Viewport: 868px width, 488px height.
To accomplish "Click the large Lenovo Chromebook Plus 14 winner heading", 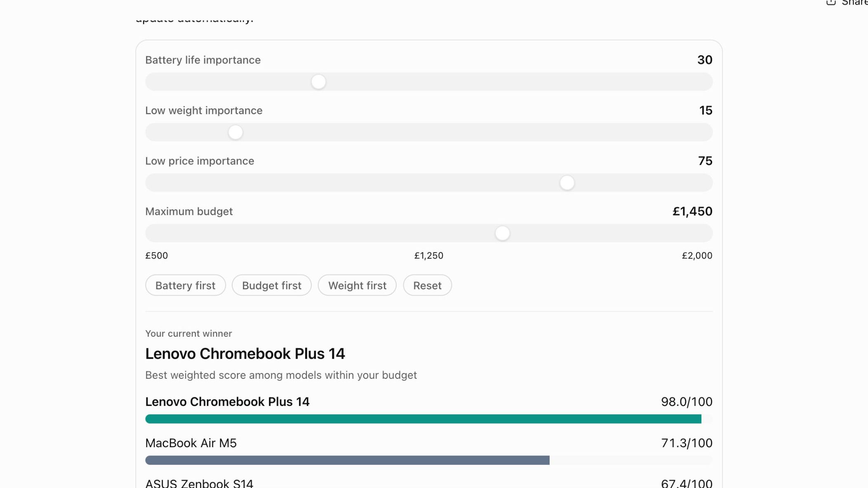I will tap(245, 354).
